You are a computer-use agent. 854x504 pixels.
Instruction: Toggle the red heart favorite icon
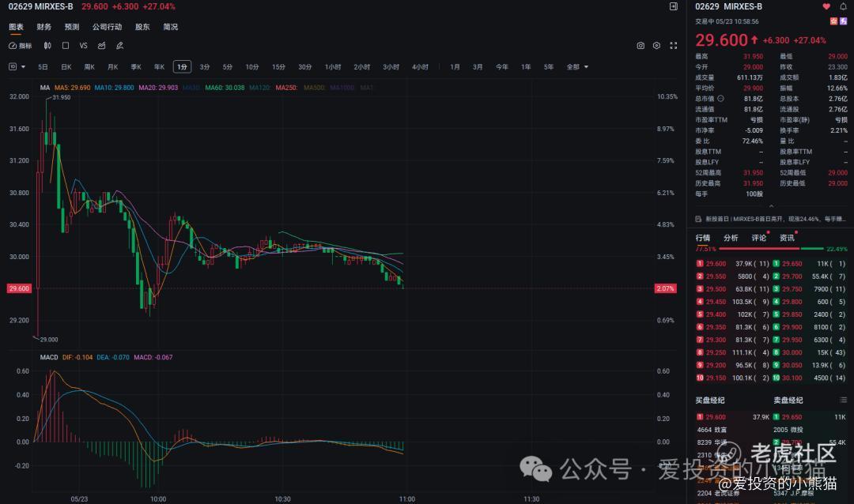(x=826, y=6)
